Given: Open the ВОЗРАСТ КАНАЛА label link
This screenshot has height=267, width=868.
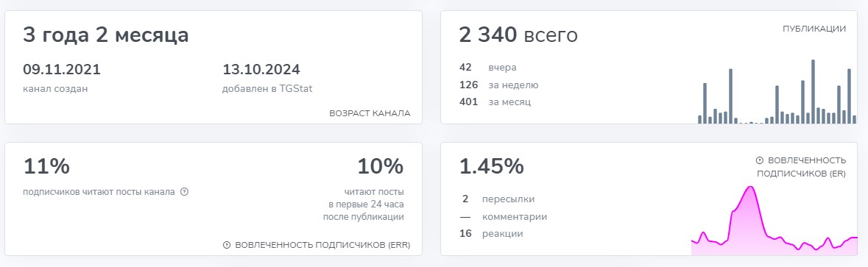Looking at the screenshot, I should [x=370, y=113].
